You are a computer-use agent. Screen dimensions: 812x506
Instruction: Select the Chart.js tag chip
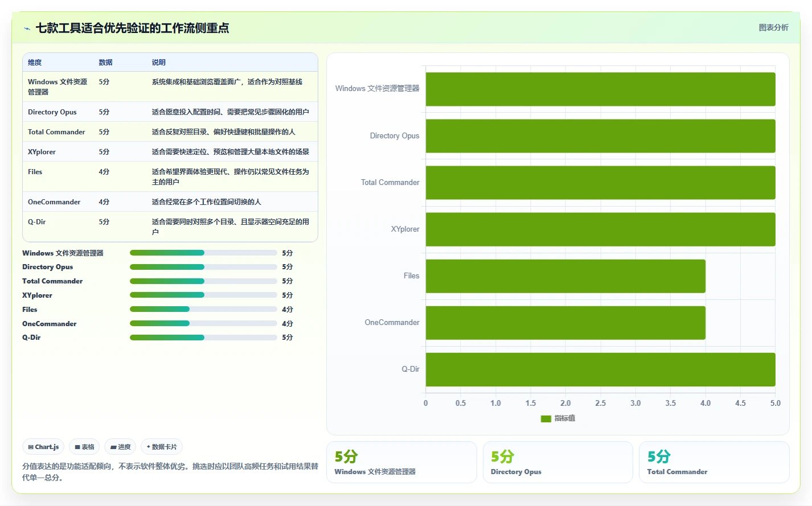(44, 447)
